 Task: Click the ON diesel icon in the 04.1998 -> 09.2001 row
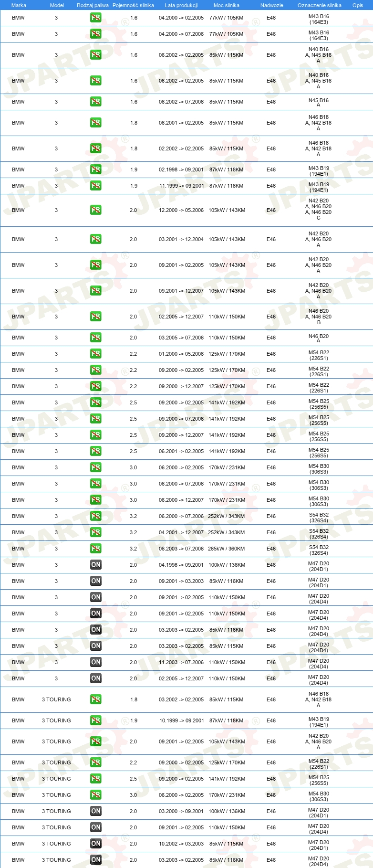click(x=96, y=565)
